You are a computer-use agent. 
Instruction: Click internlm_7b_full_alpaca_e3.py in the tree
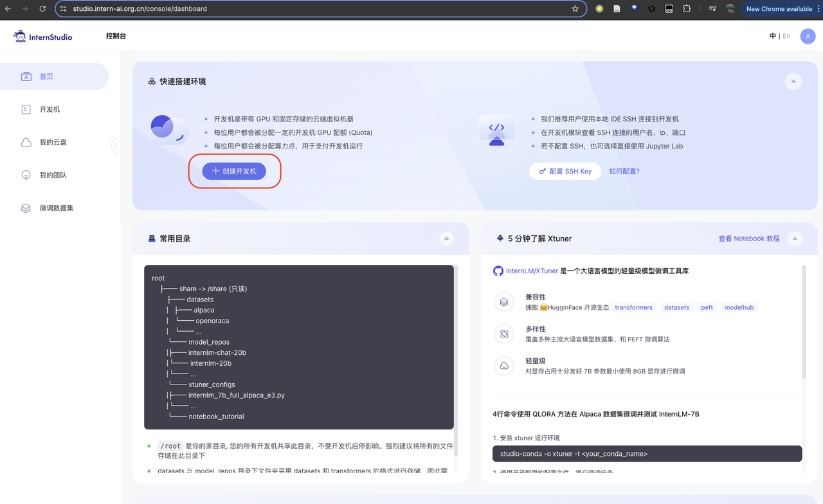[236, 395]
